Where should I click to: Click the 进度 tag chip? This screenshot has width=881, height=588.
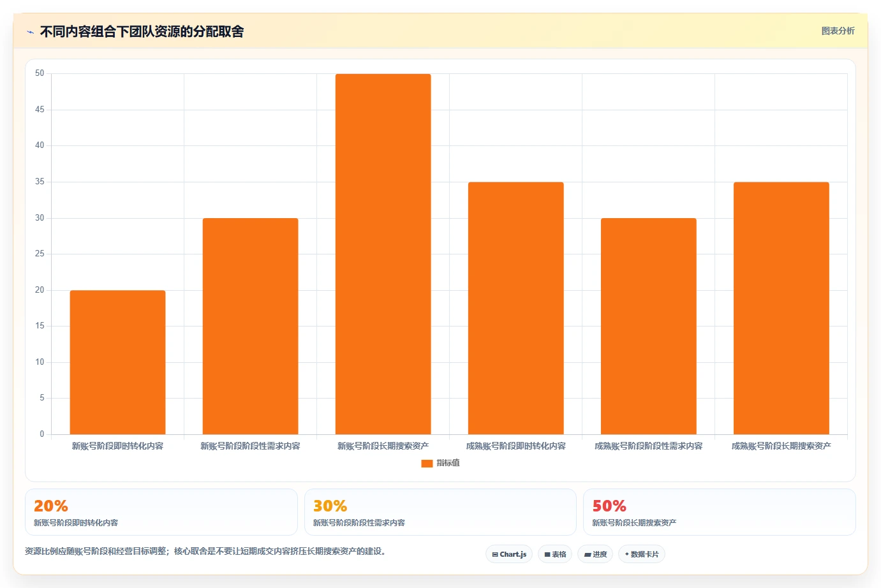595,554
